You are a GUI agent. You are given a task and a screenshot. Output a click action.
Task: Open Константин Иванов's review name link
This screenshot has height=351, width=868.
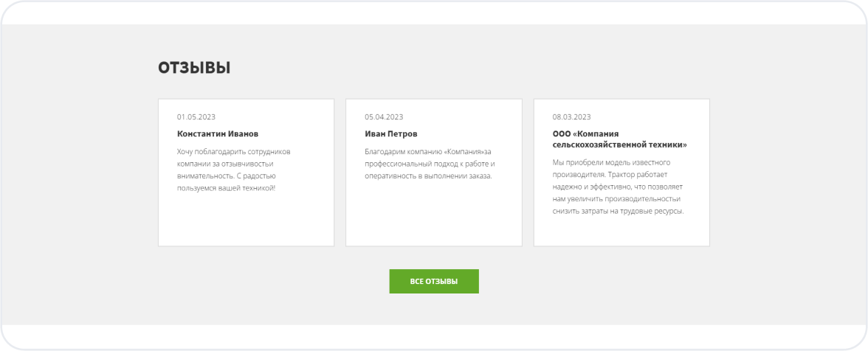click(218, 134)
